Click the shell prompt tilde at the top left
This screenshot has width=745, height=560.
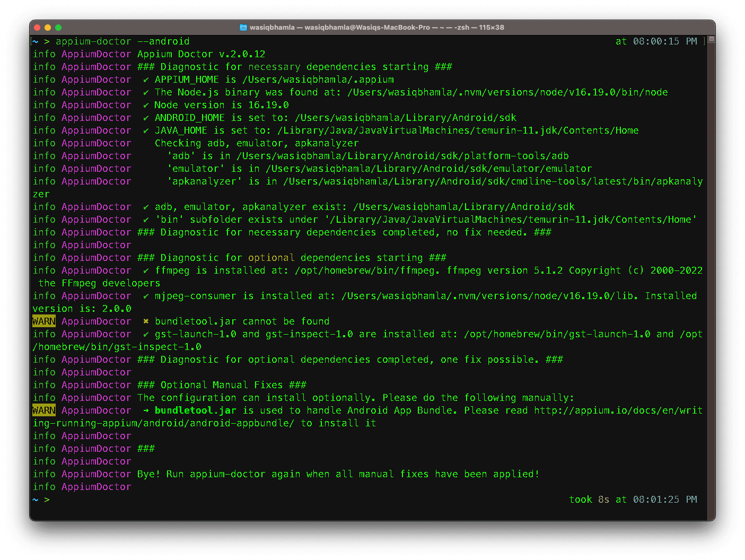[x=35, y=41]
